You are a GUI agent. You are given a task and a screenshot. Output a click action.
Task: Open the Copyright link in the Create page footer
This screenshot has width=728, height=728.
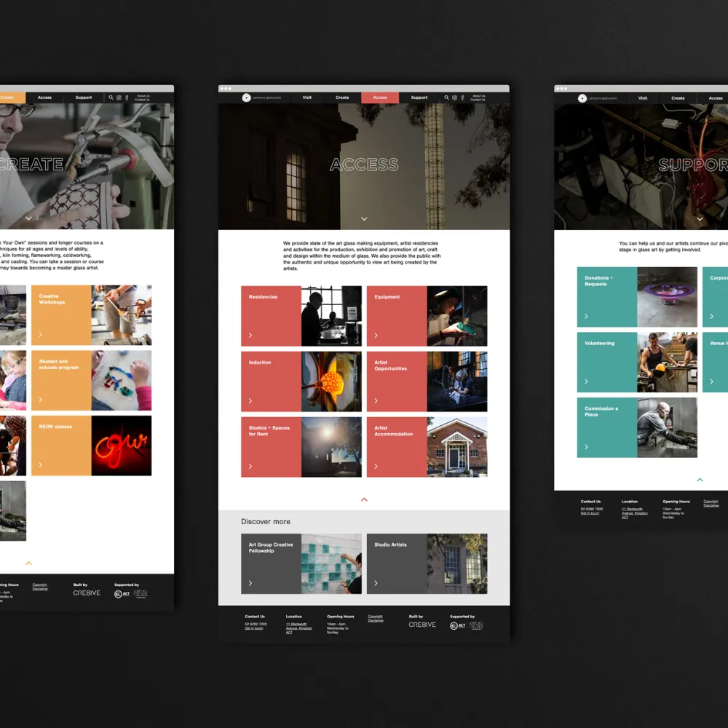pyautogui.click(x=40, y=585)
